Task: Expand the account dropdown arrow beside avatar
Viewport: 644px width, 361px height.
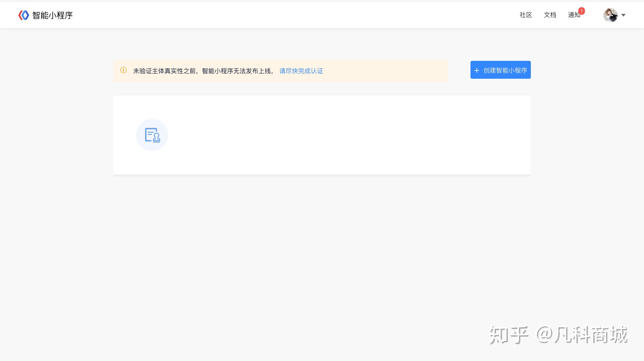Action: pyautogui.click(x=623, y=15)
